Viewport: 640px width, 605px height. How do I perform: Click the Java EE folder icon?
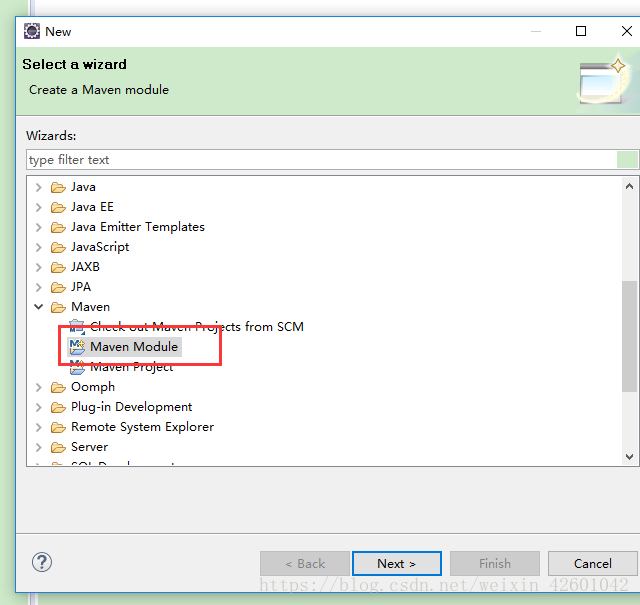tap(58, 207)
